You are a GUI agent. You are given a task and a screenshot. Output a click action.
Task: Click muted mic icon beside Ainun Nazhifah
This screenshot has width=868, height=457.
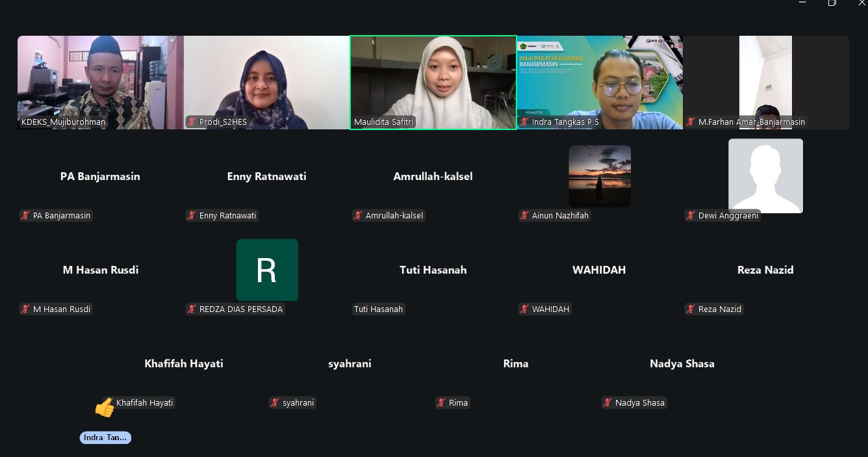tap(524, 216)
